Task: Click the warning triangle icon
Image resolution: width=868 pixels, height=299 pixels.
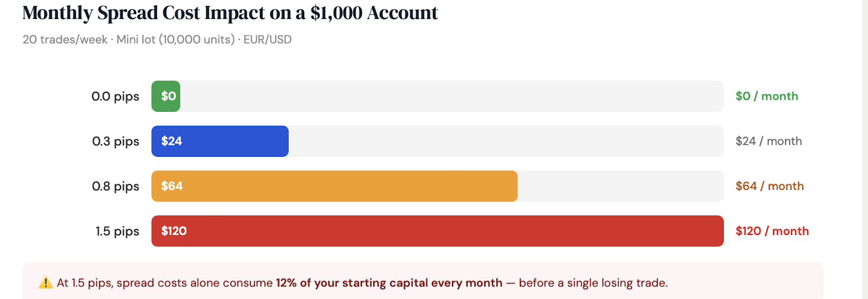Action: tap(46, 283)
